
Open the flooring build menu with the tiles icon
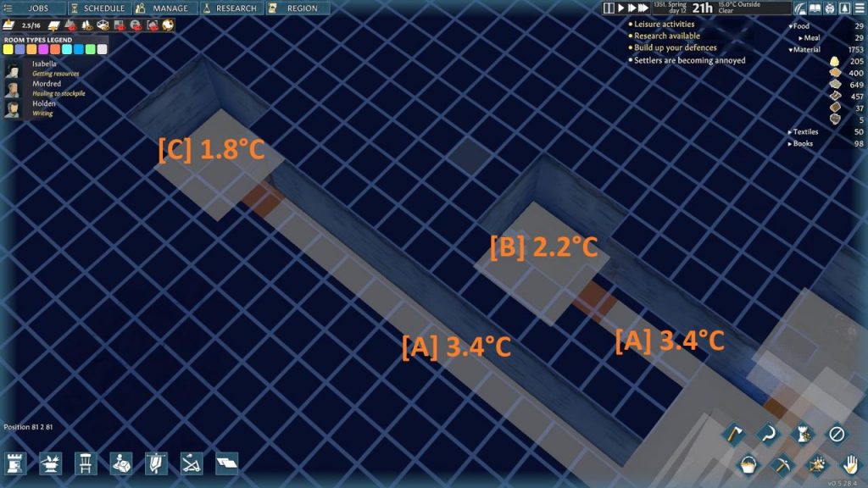pyautogui.click(x=227, y=463)
